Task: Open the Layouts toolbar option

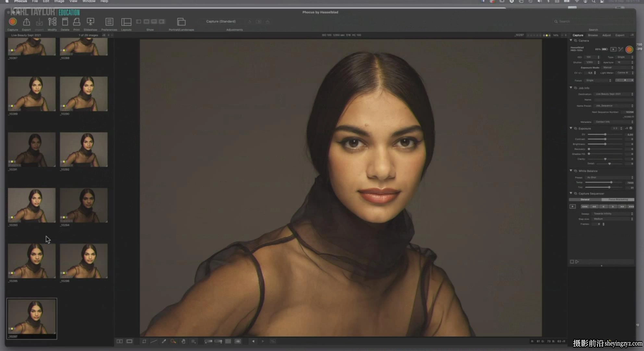Action: pos(126,22)
